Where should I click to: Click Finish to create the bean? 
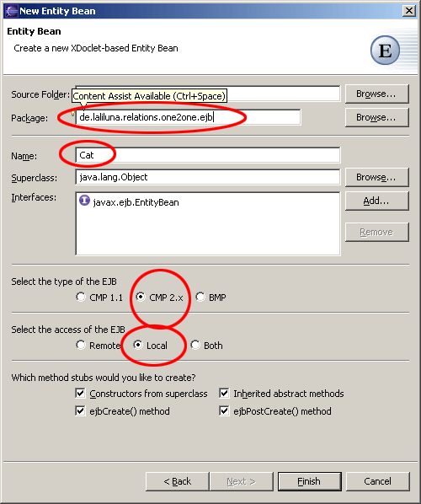click(x=309, y=481)
